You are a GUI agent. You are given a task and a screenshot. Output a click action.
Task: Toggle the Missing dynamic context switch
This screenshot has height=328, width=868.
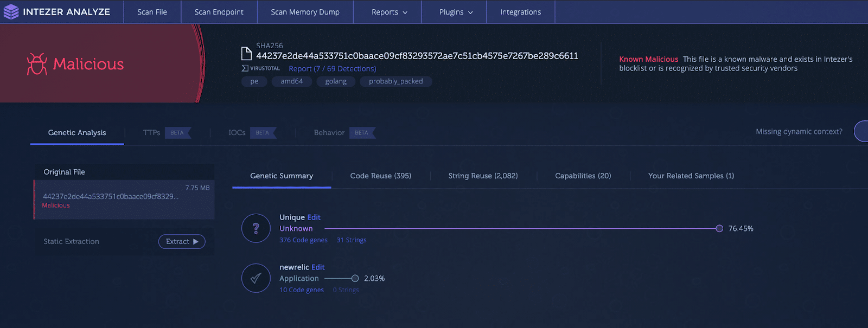(x=861, y=132)
